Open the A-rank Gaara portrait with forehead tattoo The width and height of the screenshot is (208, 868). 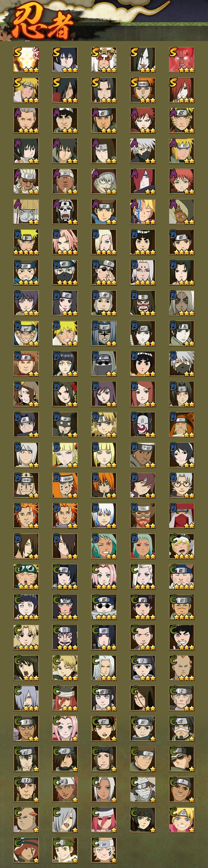[143, 121]
